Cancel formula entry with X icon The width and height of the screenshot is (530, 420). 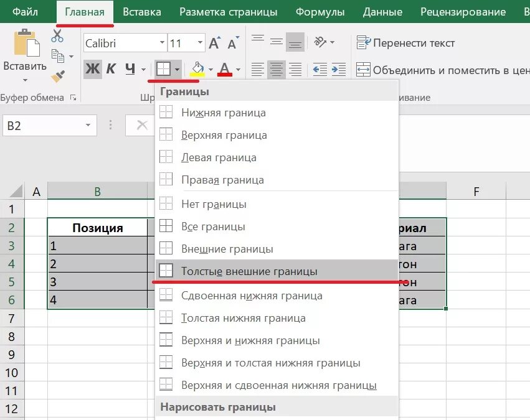tap(142, 125)
